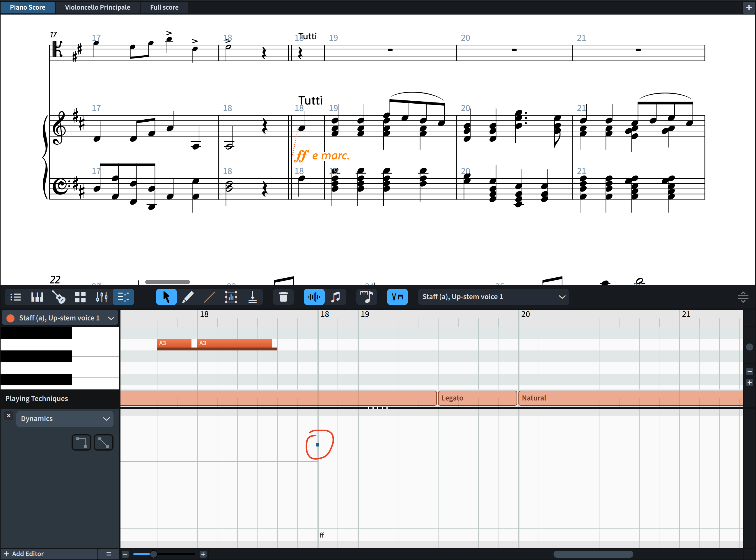Open the Fretboard guitar panel icon
756x560 pixels.
pos(58,297)
